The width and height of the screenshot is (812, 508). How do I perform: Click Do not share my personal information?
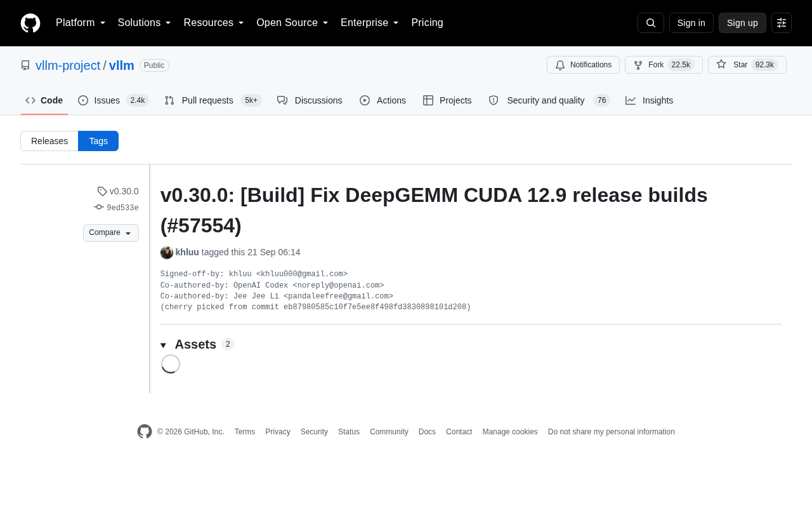point(612,432)
